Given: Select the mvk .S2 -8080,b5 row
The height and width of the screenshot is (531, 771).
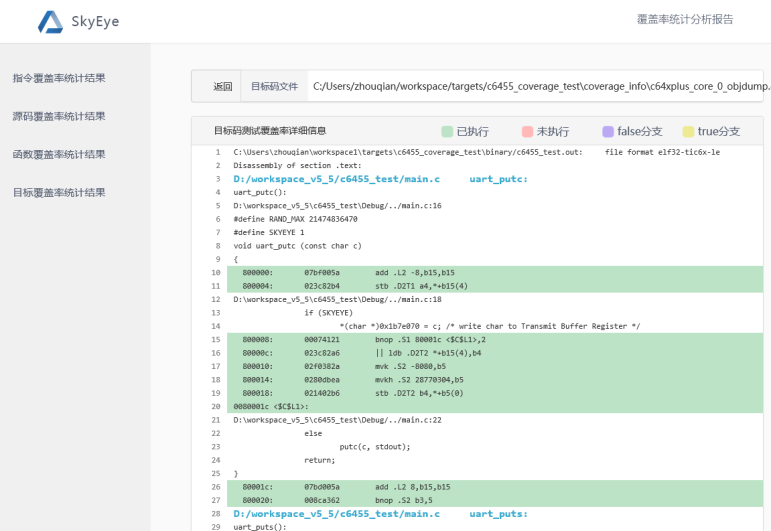Looking at the screenshot, I should click(495, 366).
